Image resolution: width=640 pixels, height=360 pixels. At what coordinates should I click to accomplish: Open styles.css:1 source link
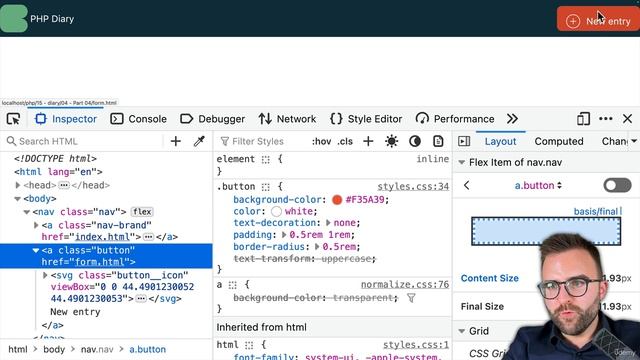click(416, 345)
